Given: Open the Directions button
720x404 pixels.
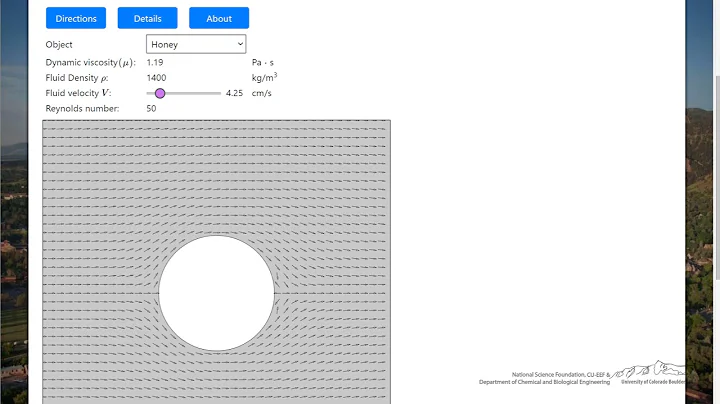Looking at the screenshot, I should coord(76,18).
